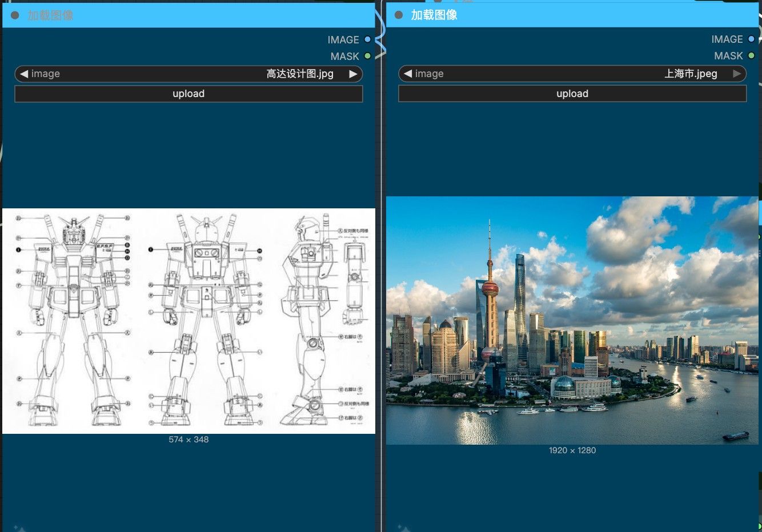This screenshot has height=532, width=762.
Task: Click the 1920 × 1280 dimensions text
Action: (x=572, y=450)
